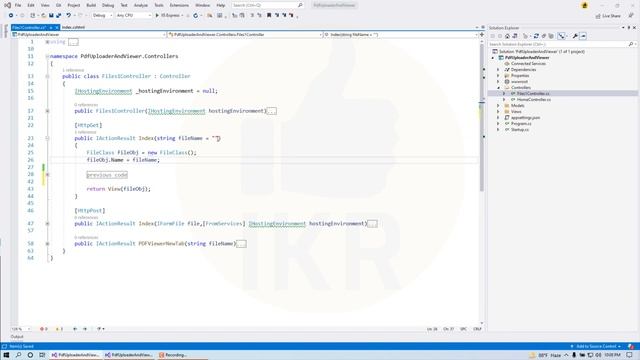Expand the 'previous code' region
This screenshot has height=360, width=640.
coord(47,175)
